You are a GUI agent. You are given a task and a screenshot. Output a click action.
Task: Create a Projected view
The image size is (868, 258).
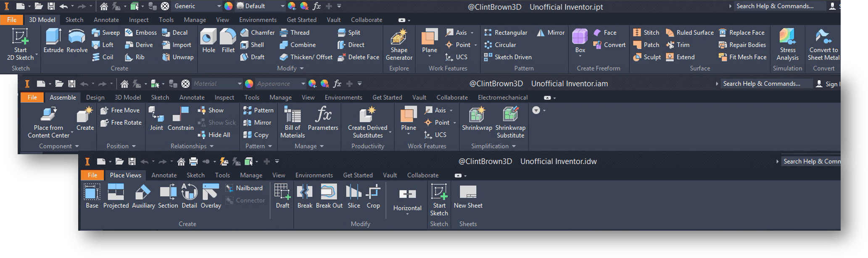116,197
